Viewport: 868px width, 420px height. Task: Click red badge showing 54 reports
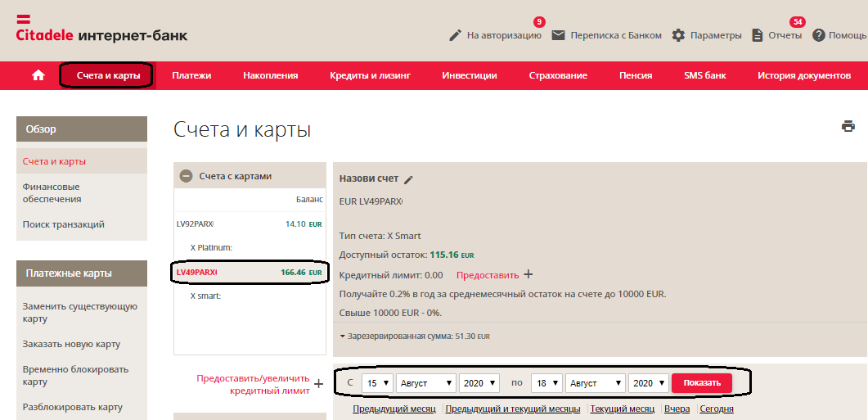coord(798,22)
